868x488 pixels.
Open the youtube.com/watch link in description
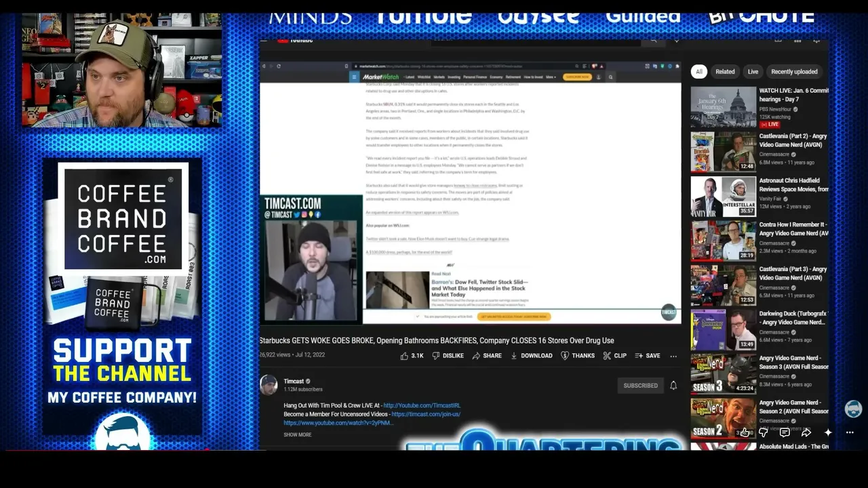coord(338,423)
